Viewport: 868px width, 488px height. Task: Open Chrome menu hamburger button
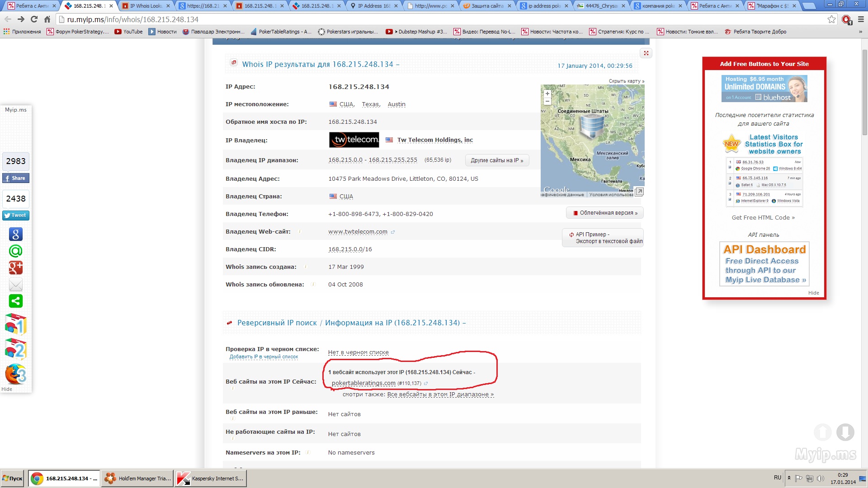point(861,19)
